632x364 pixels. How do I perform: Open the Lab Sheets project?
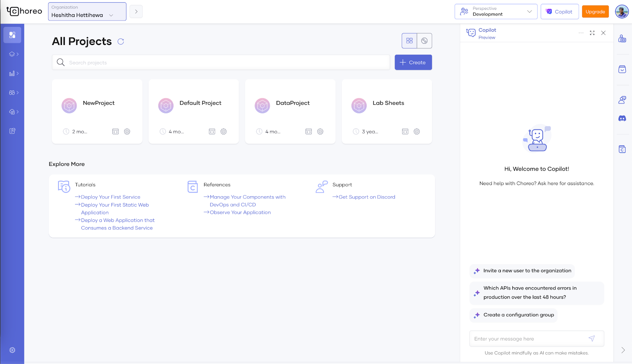(x=388, y=103)
